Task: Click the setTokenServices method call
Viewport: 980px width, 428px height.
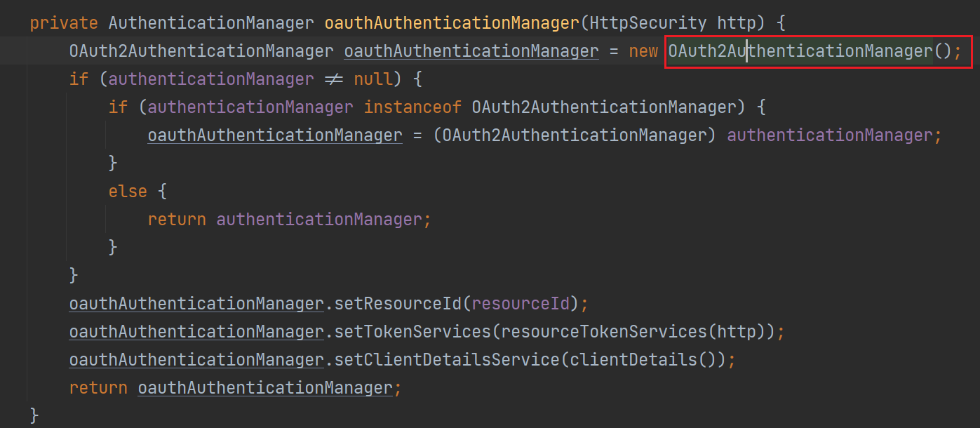Action: [x=412, y=332]
